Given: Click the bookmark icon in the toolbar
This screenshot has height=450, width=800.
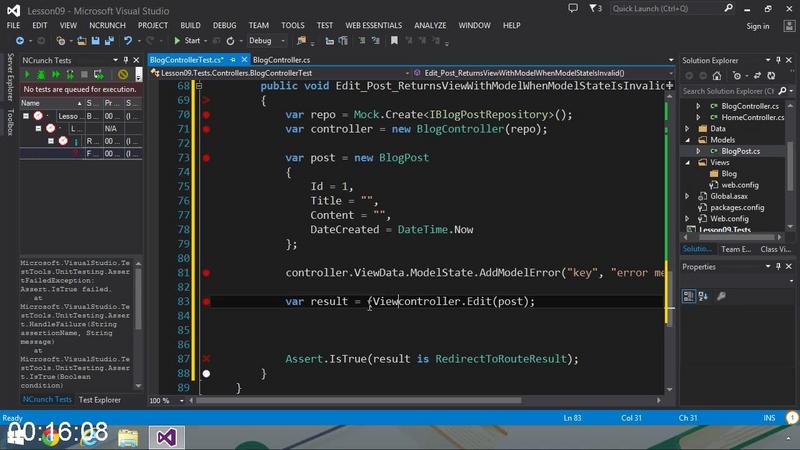Looking at the screenshot, I should [x=394, y=40].
